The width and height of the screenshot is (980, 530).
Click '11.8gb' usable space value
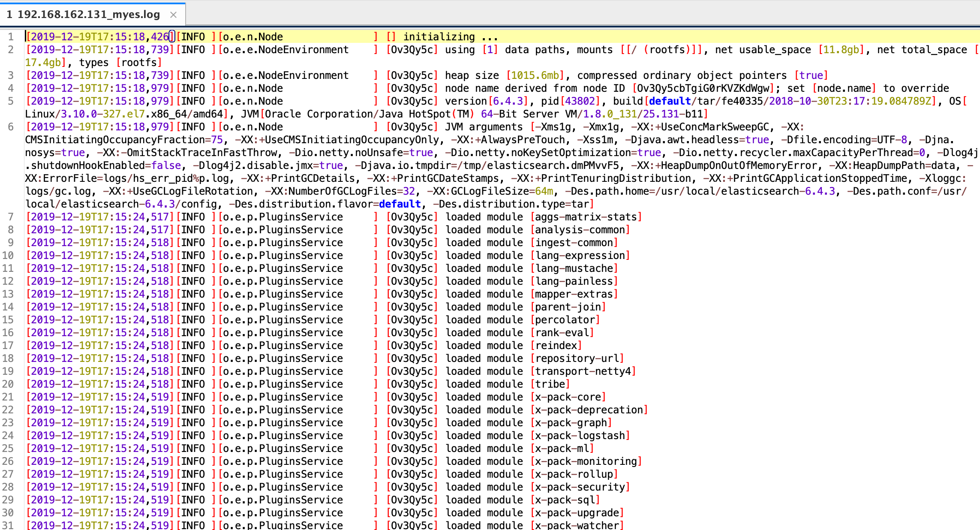[841, 49]
